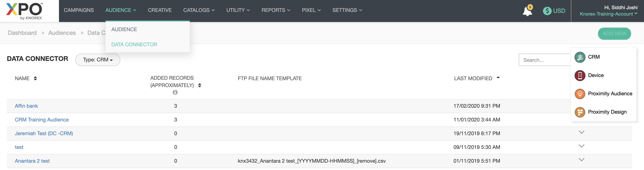Click the Added Records info icon
This screenshot has height=170, width=644.
point(175,92)
